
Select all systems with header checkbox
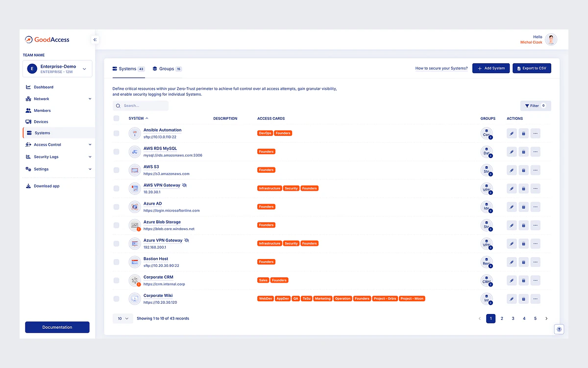[116, 118]
